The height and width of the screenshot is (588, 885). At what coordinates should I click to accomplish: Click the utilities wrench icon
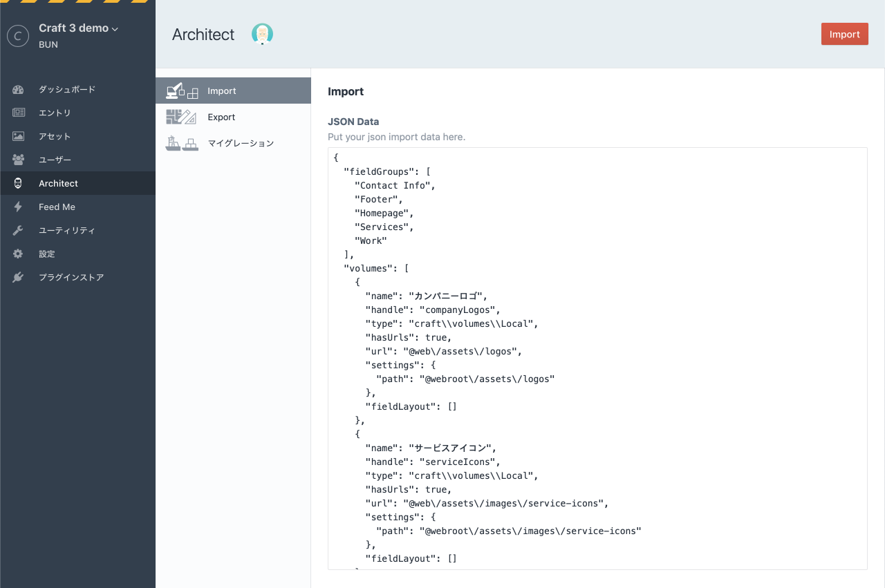pyautogui.click(x=18, y=231)
